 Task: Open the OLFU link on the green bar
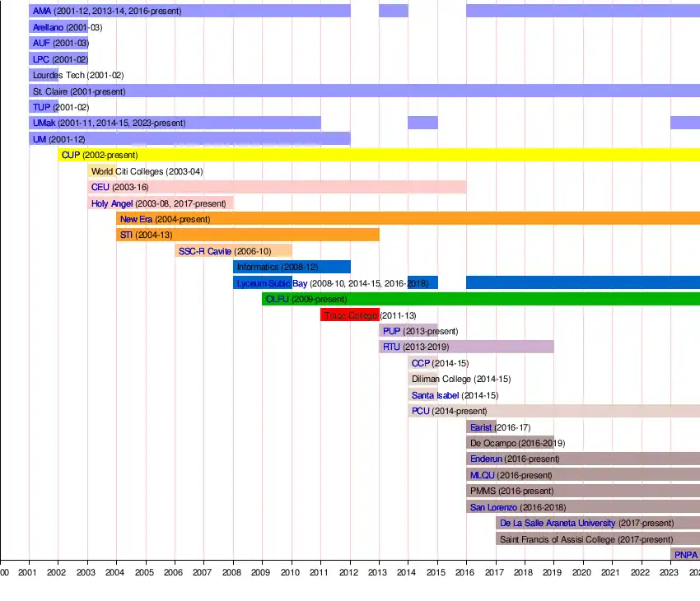click(278, 299)
